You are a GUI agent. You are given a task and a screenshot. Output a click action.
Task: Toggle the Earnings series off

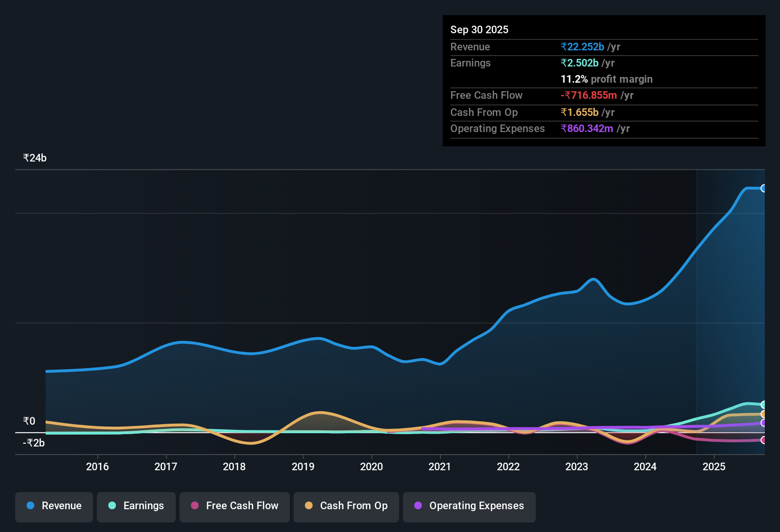(x=136, y=506)
